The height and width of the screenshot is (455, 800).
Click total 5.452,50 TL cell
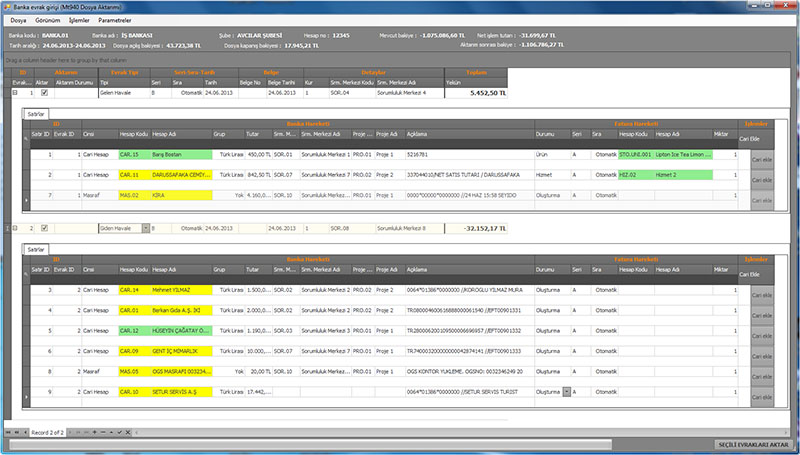click(476, 93)
